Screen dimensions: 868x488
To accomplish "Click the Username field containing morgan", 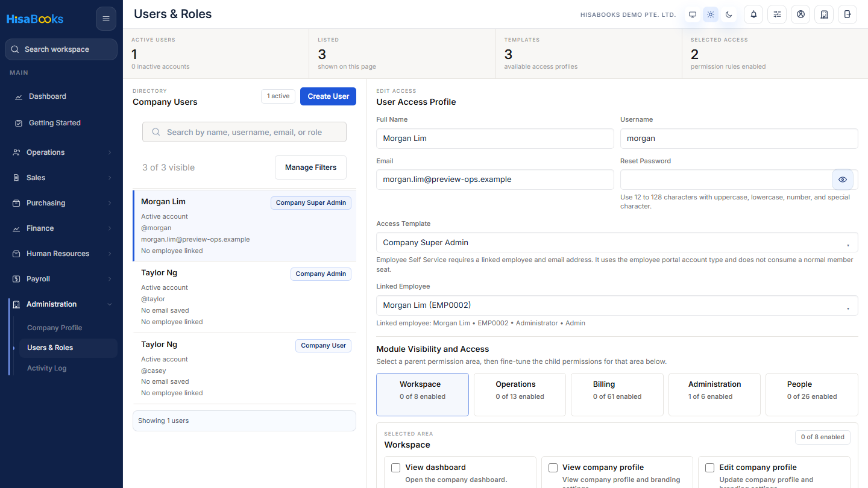I will point(739,139).
